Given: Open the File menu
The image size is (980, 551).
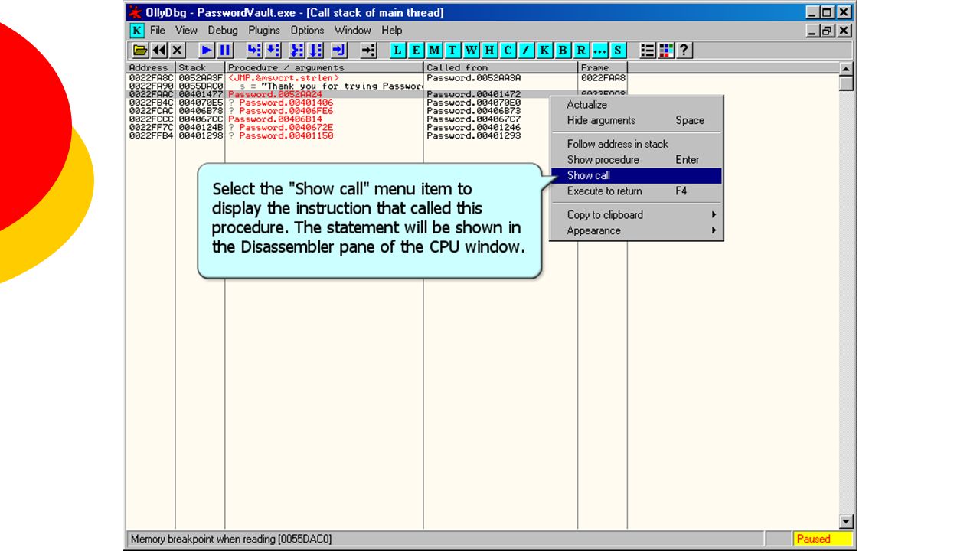Looking at the screenshot, I should (x=158, y=31).
